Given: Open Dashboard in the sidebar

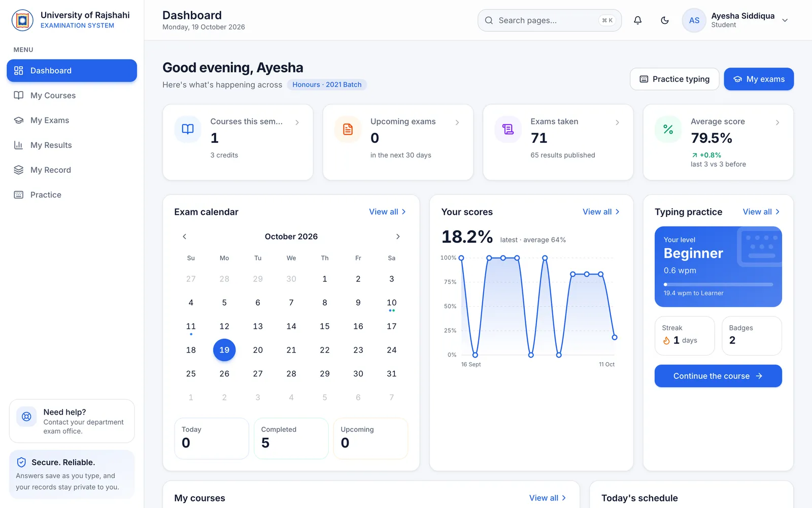Looking at the screenshot, I should [72, 71].
